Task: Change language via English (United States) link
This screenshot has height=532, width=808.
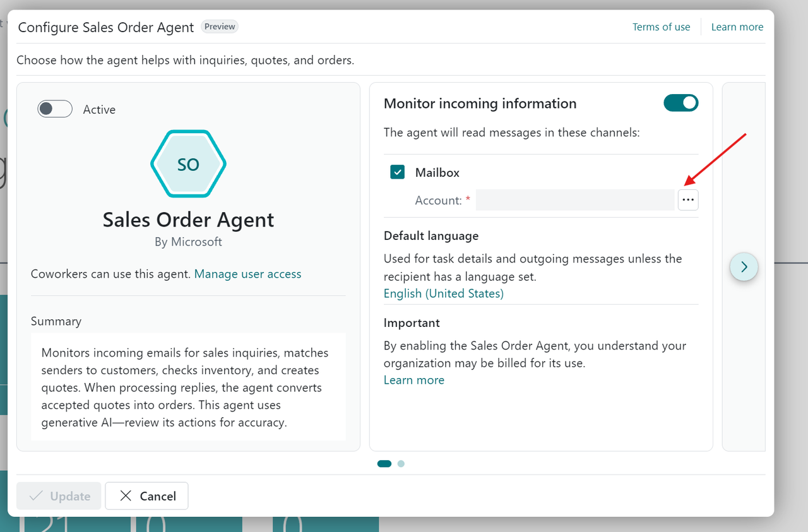Action: click(444, 293)
